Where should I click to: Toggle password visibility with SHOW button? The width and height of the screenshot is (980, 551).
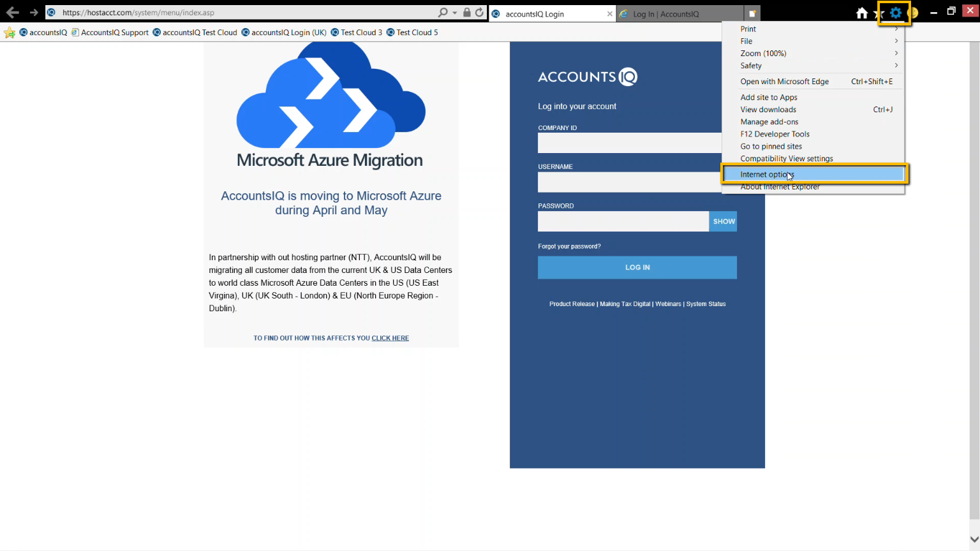(723, 221)
